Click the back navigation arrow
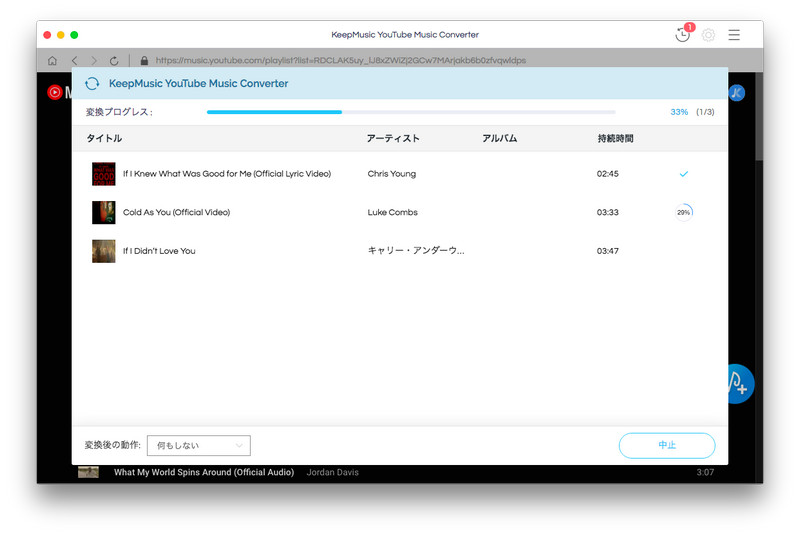The height and width of the screenshot is (536, 800). (74, 61)
